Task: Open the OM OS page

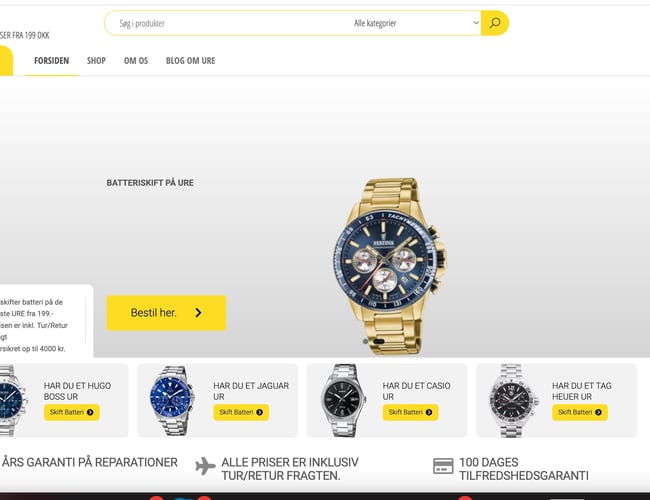Action: pyautogui.click(x=136, y=61)
